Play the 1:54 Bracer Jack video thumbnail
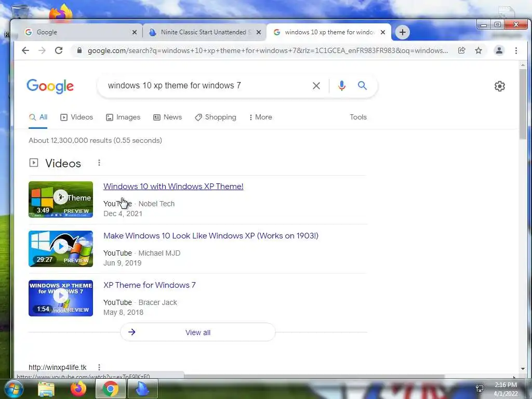Image resolution: width=532 pixels, height=399 pixels. pyautogui.click(x=61, y=298)
